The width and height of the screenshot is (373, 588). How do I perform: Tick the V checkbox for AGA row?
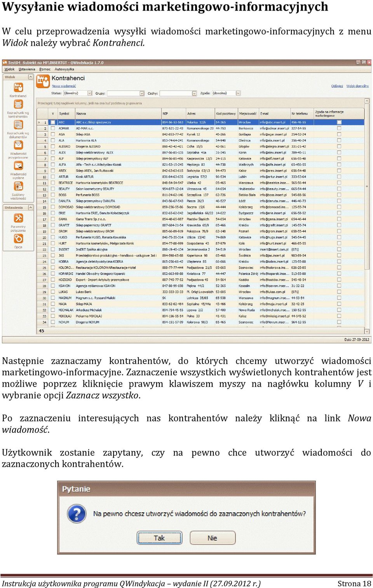coord(53,134)
